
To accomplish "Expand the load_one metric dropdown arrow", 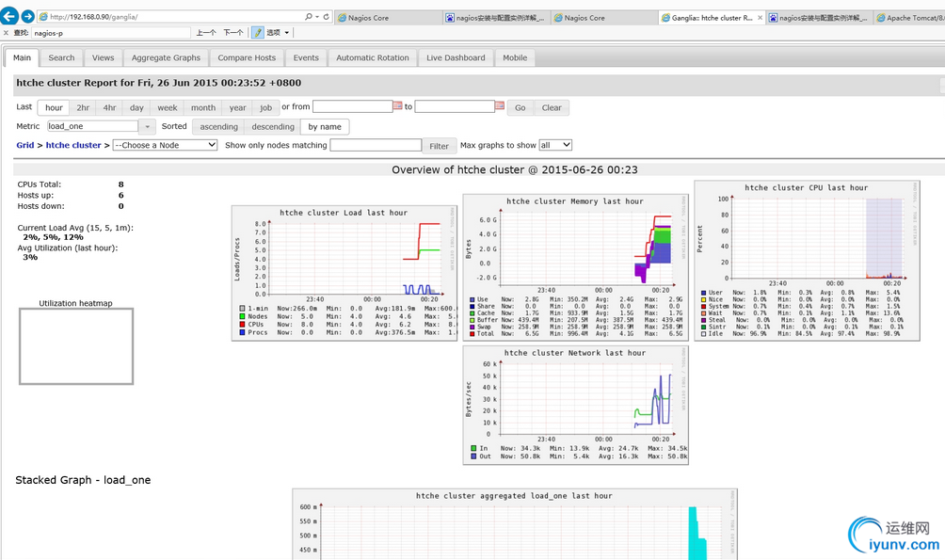I will (x=147, y=126).
